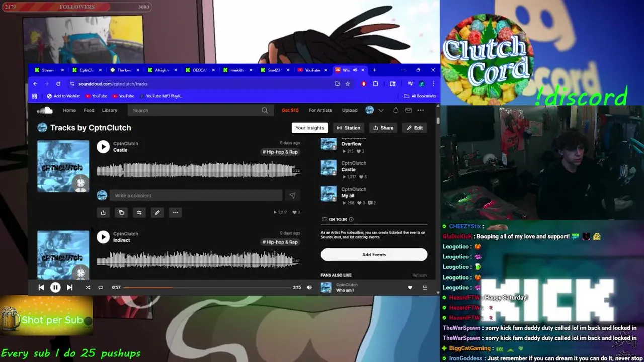Skip to the next track in player bar
Viewport: 644px width, 362px height.
click(x=69, y=287)
